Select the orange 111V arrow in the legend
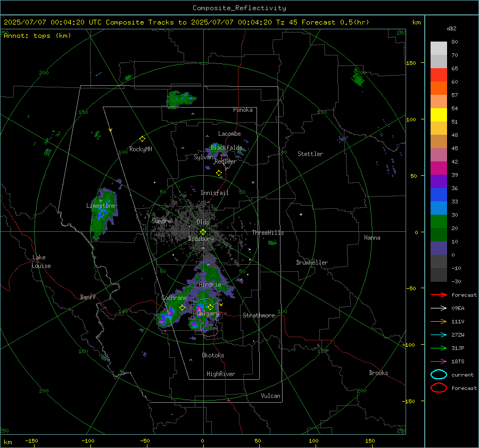 tap(439, 321)
